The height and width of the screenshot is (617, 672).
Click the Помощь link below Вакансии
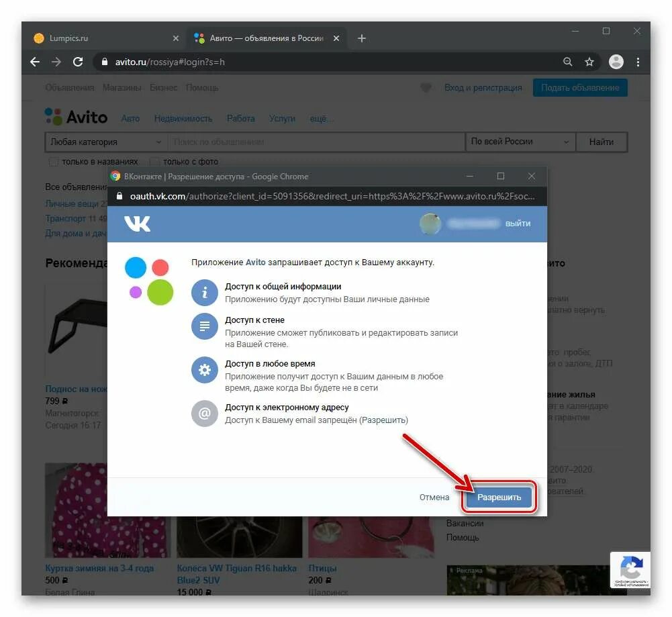tap(463, 537)
